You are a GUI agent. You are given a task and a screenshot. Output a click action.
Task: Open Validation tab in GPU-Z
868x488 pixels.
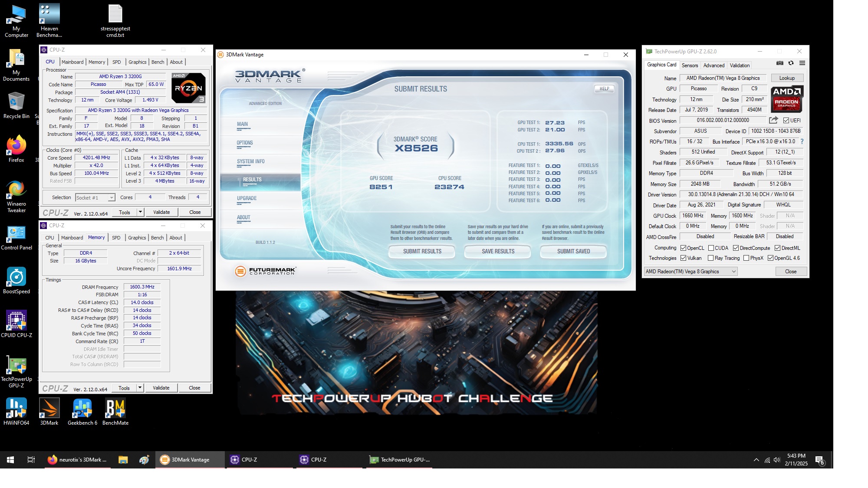[740, 66]
